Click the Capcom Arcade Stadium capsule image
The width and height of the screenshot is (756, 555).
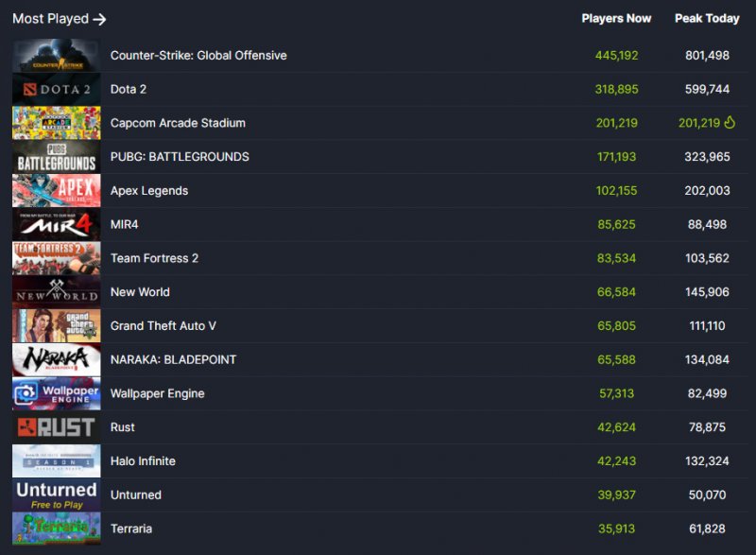click(55, 123)
